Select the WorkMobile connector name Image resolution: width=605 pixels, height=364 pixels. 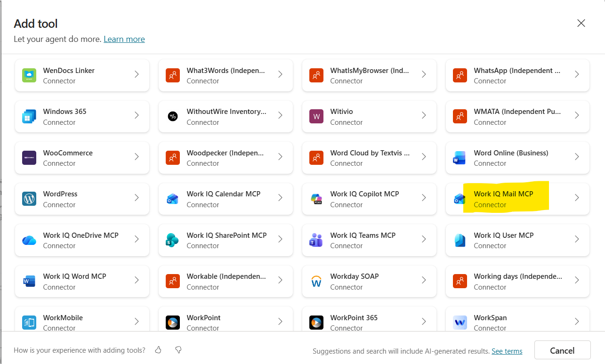point(63,318)
